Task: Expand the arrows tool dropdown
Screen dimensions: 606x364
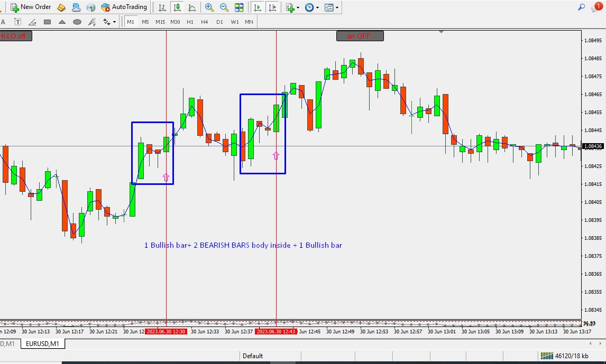Action: tap(114, 22)
